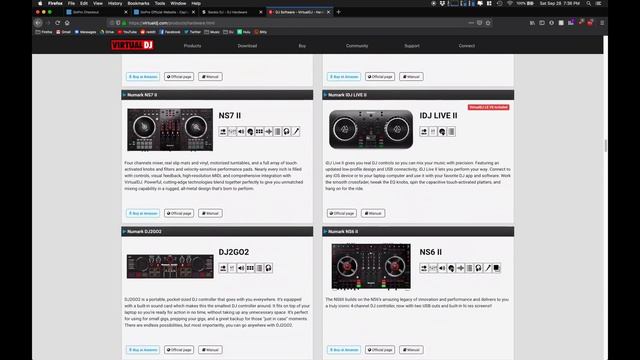
Task: Open the Official page for NS7 II
Action: (179, 213)
